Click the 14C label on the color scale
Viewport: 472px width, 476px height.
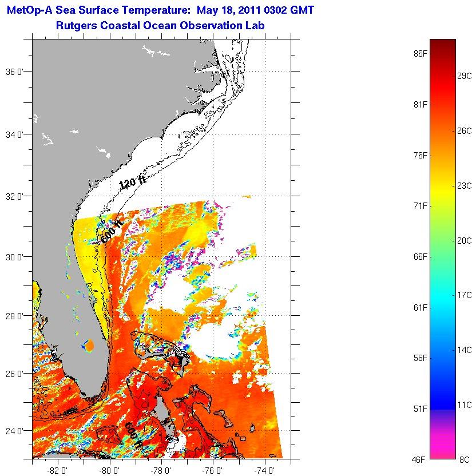click(x=465, y=350)
